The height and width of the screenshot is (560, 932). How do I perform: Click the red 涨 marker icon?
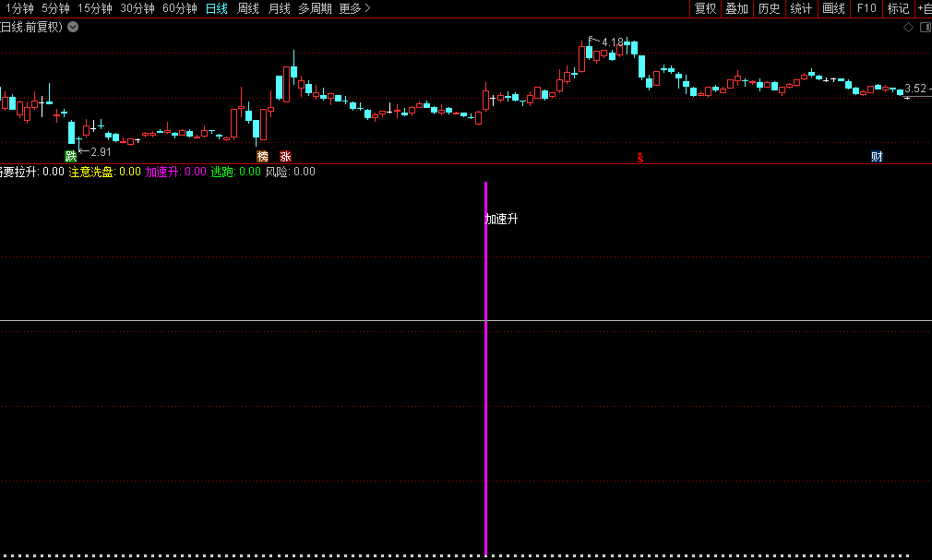pyautogui.click(x=285, y=156)
